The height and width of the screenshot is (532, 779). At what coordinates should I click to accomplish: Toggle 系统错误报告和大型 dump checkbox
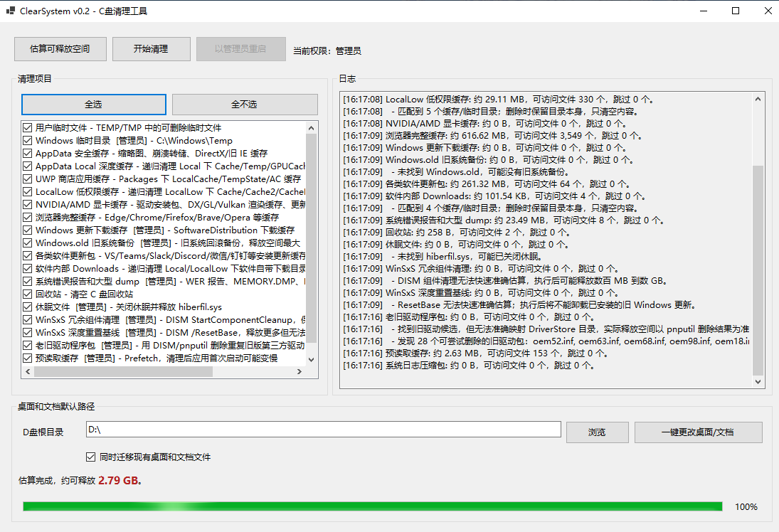[27, 281]
